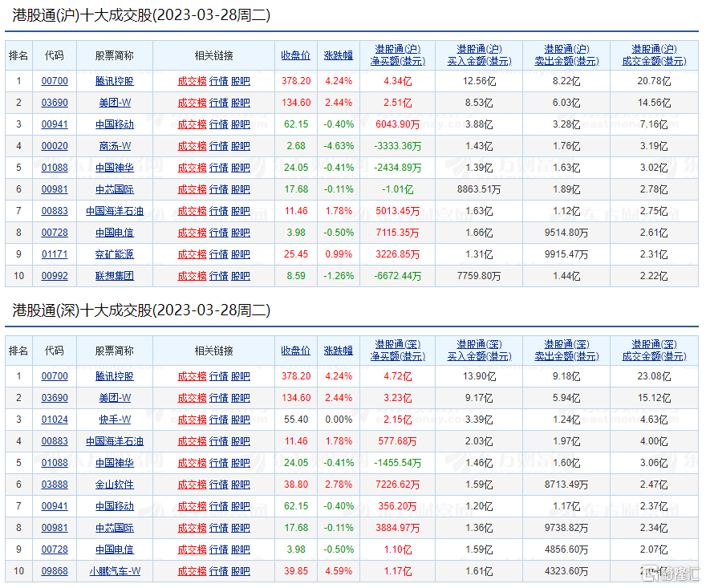Image resolution: width=706 pixels, height=588 pixels.
Task: Open stock code 03690 in 沪 table
Action: (55, 103)
